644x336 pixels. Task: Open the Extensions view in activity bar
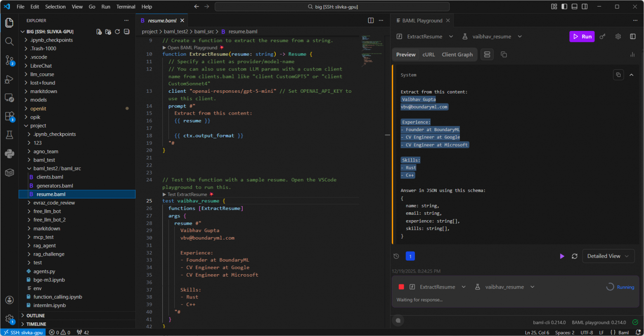9,116
